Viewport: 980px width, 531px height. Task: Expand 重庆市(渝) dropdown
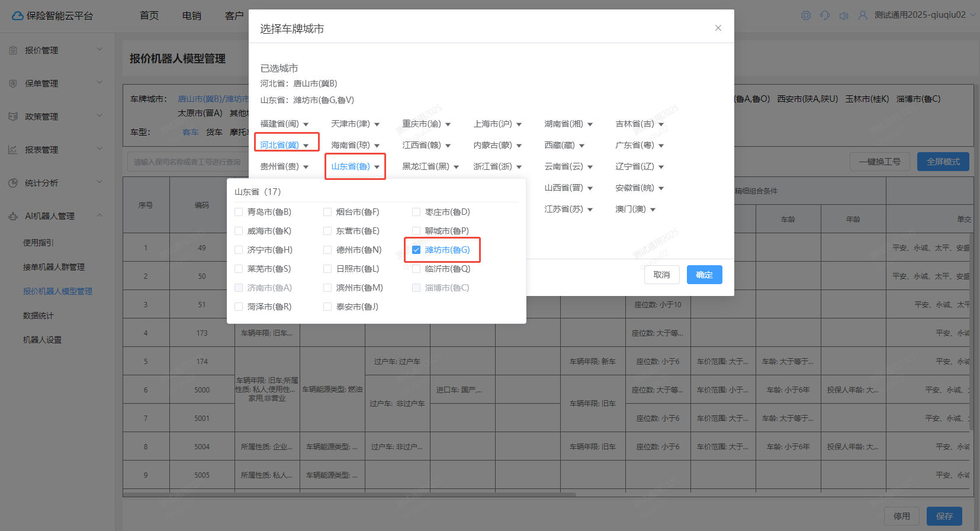[x=426, y=124]
